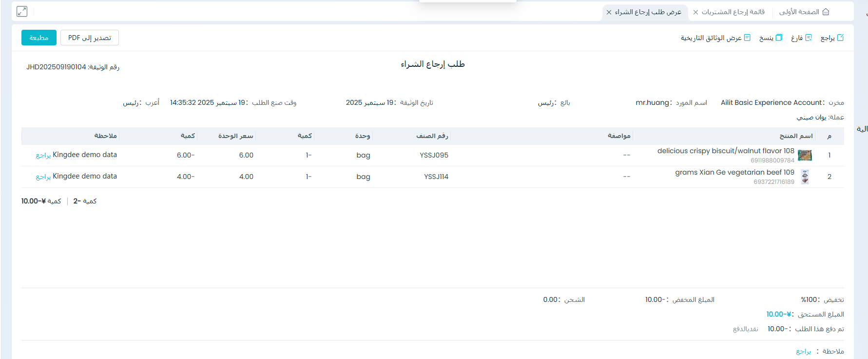This screenshot has height=359, width=868.
Task: Switch to the قائمة إرجاع المشتريات tab
Action: pos(733,12)
